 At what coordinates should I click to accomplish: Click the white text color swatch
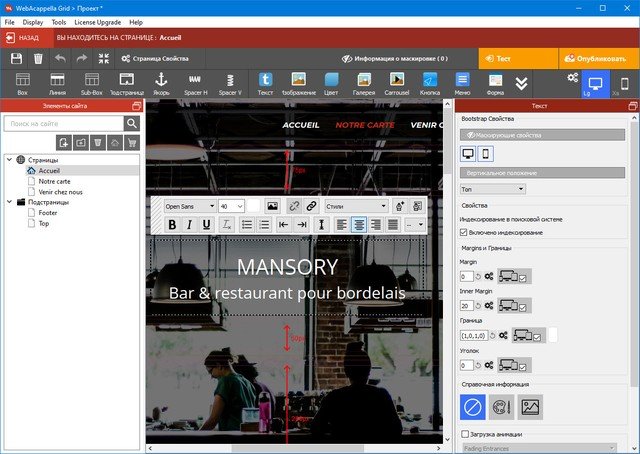click(x=254, y=206)
